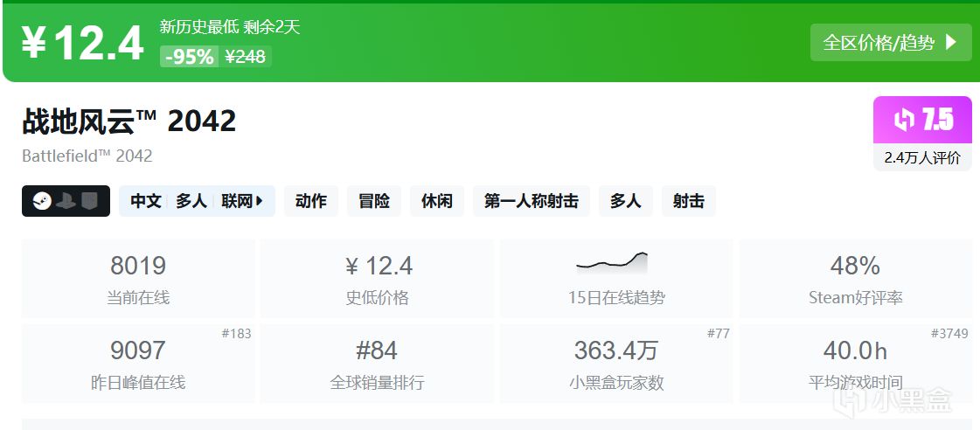The width and height of the screenshot is (980, 430).
Task: Click the 8019 当前在线 stat card
Action: [x=138, y=279]
